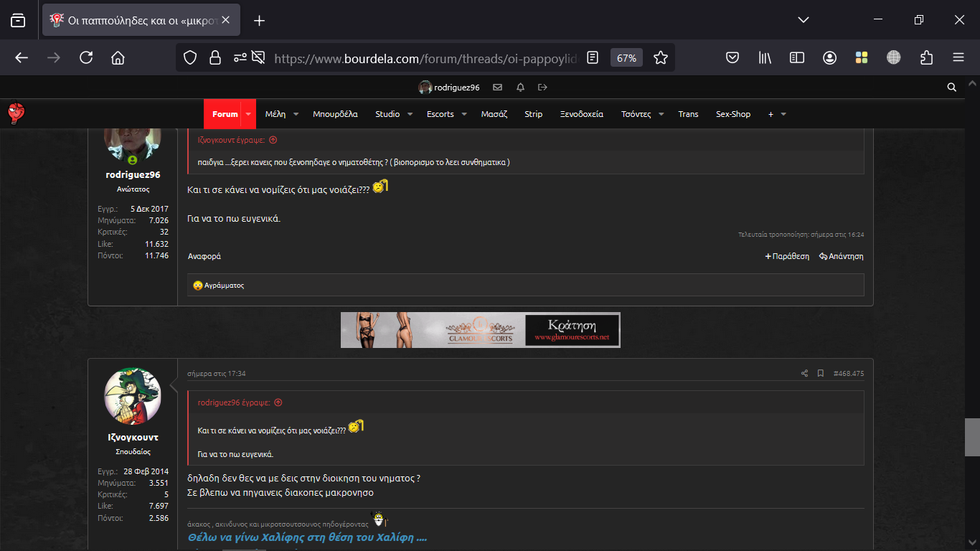The image size is (980, 551).
Task: Expand the list-all-tabs chevron
Action: point(804,20)
